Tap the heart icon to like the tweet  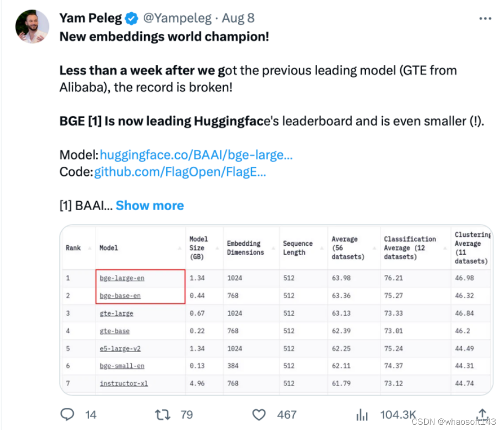click(x=259, y=415)
